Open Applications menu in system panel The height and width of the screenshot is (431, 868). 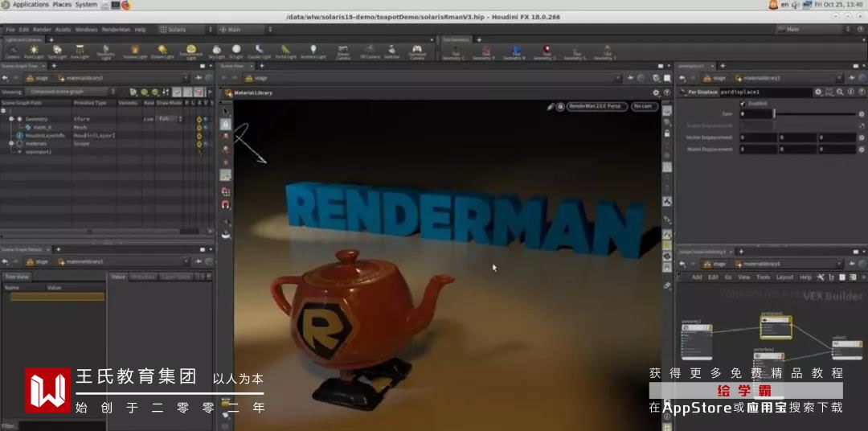point(30,5)
